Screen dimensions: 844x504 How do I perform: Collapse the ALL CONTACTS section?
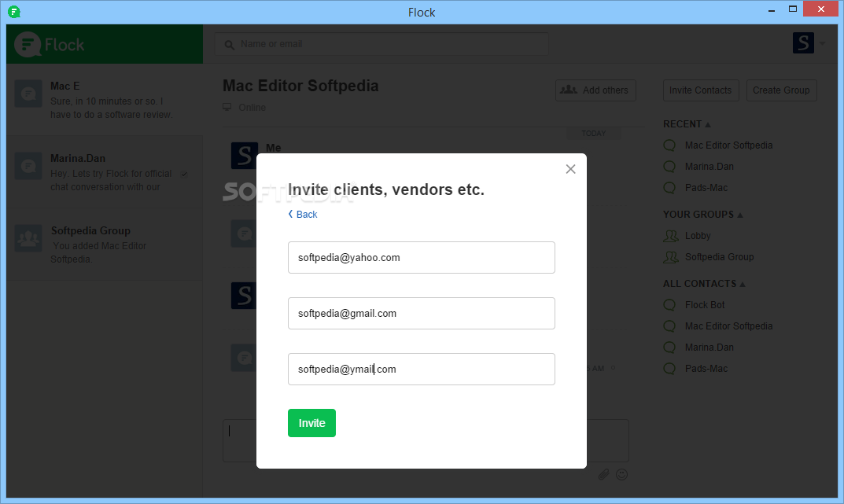click(704, 284)
